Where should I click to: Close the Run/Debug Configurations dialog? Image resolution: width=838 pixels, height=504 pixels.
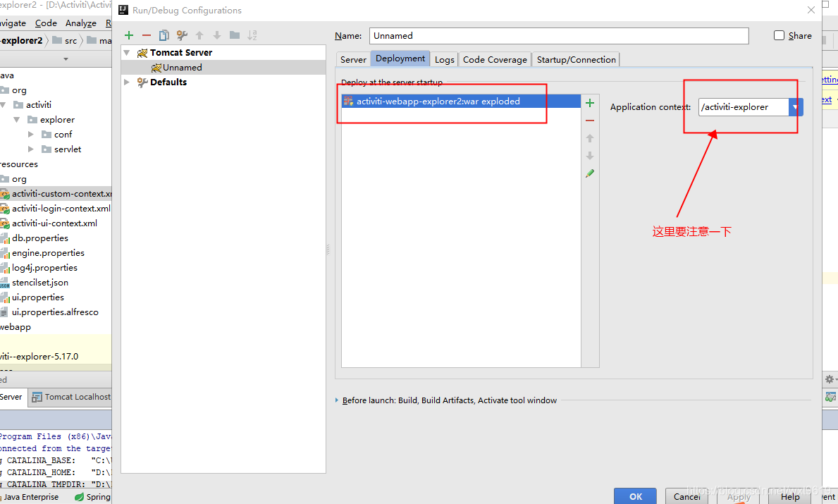coord(811,10)
